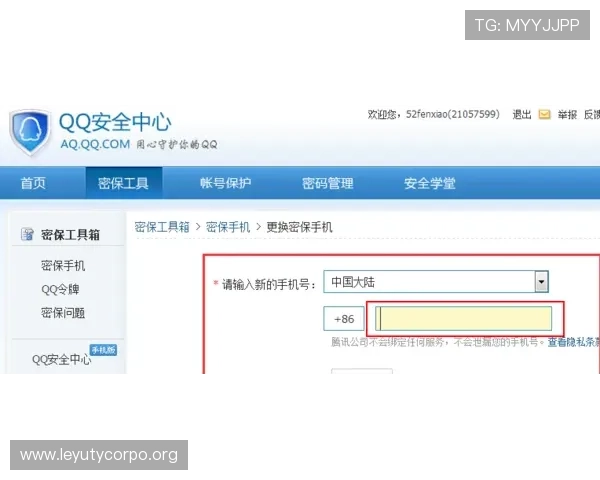The width and height of the screenshot is (600, 480).
Task: Open the mail envelope icon in header
Action: coord(544,114)
